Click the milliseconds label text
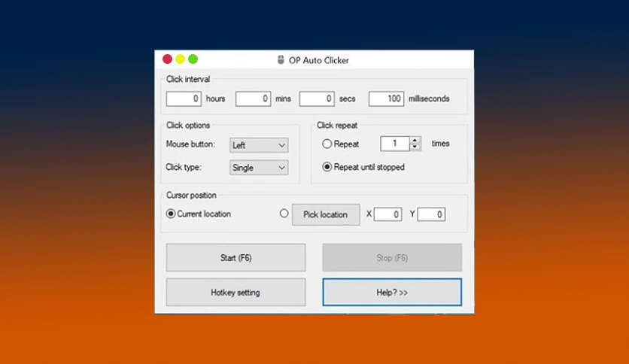The width and height of the screenshot is (629, 364). click(x=429, y=99)
